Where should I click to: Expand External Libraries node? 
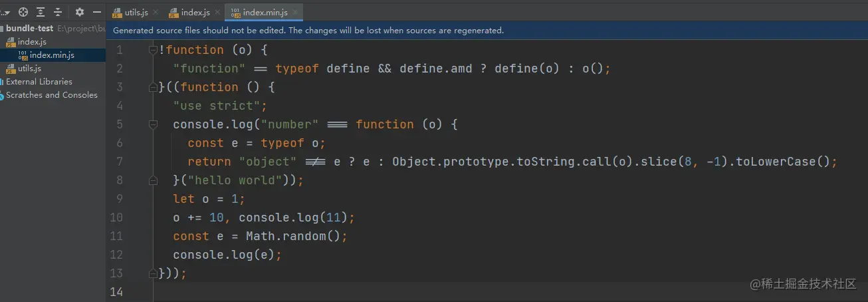39,82
